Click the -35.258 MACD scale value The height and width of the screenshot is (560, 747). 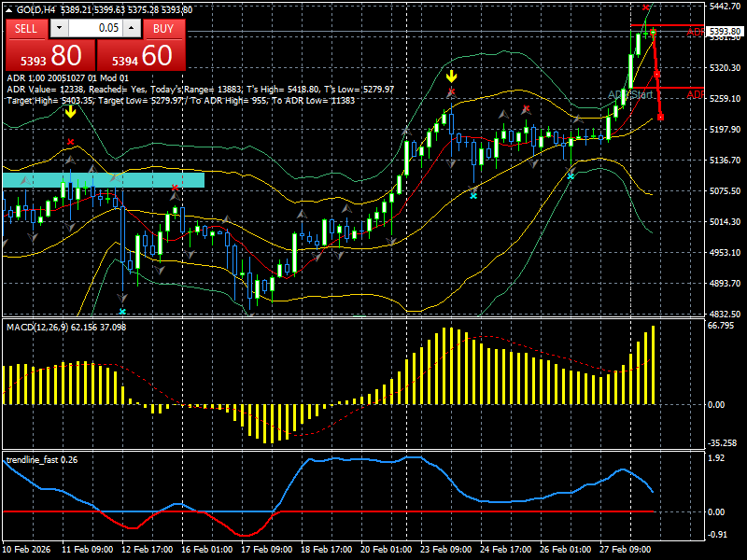pyautogui.click(x=722, y=442)
